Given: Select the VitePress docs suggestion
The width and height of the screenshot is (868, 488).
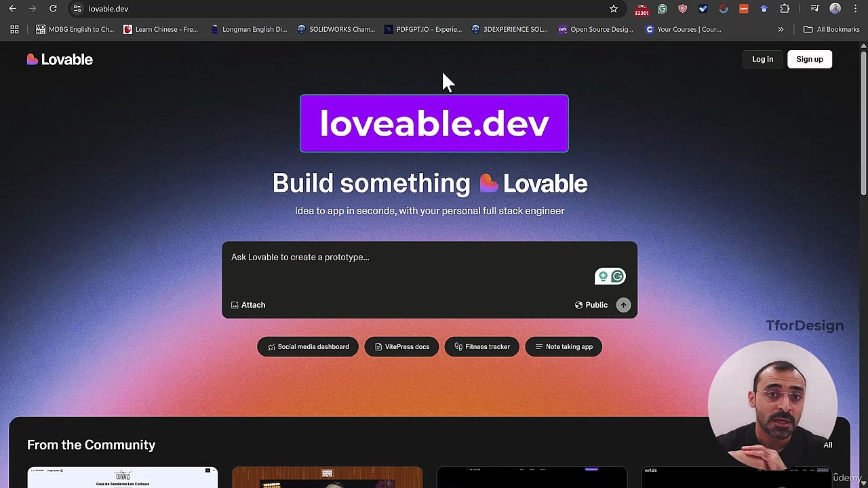Looking at the screenshot, I should click(401, 347).
